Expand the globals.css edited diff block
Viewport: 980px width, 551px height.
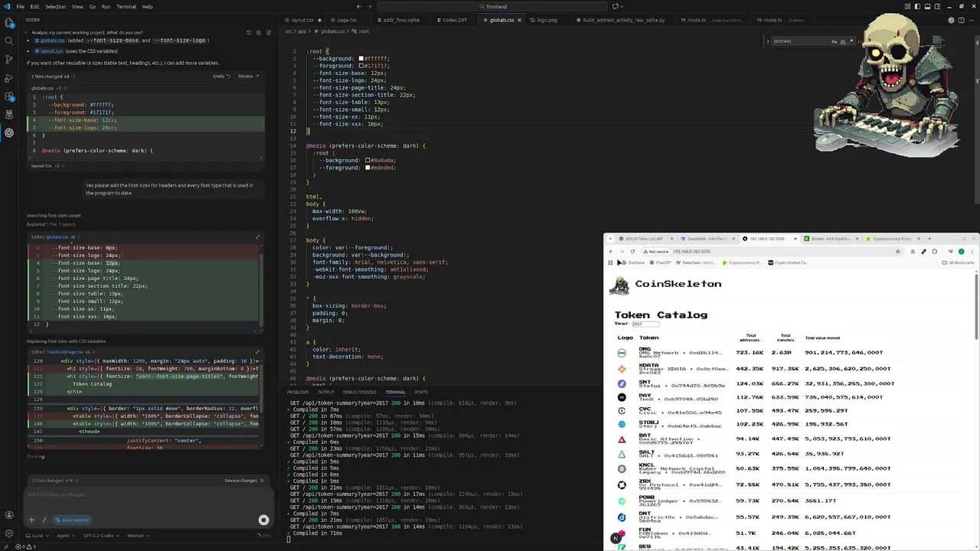[x=257, y=236]
